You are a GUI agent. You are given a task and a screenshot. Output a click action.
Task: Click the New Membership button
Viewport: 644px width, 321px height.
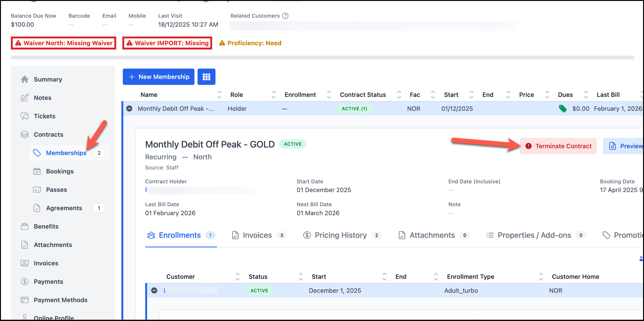158,77
